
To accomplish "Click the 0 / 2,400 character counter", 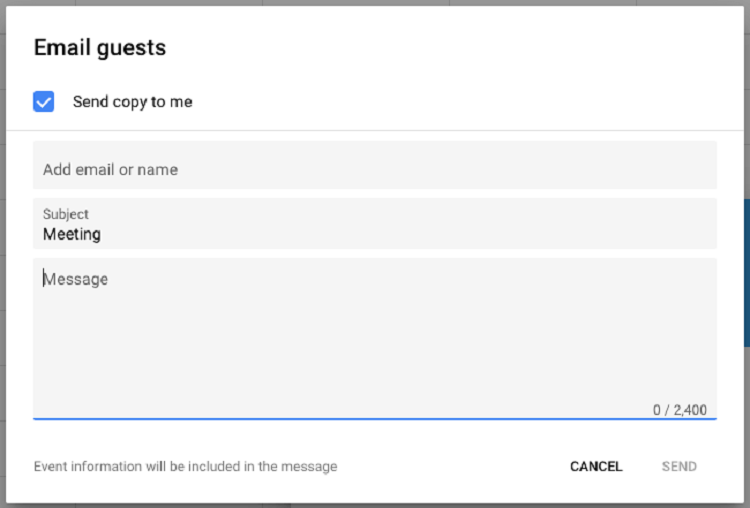I will click(x=680, y=410).
